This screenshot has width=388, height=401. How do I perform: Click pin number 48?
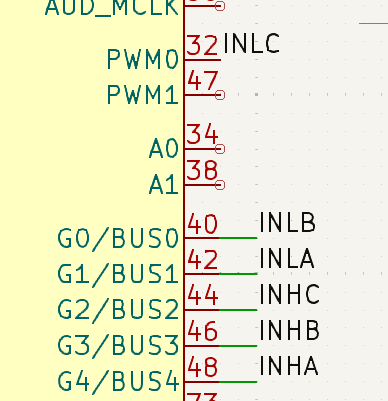(202, 367)
